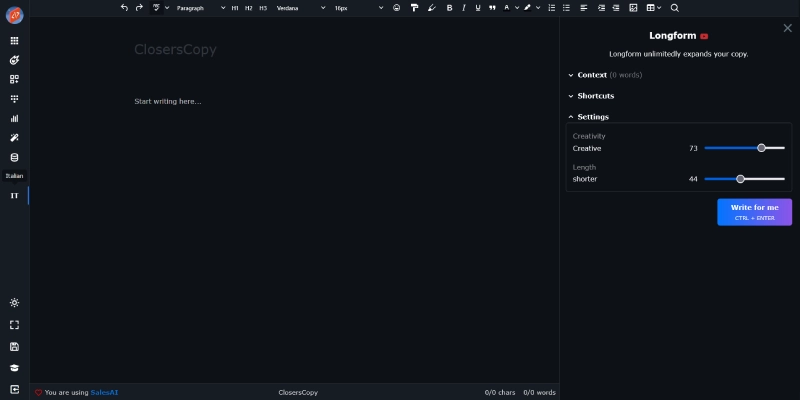The image size is (800, 400).
Task: Open the Longform YouTube video icon
Action: [x=704, y=36]
